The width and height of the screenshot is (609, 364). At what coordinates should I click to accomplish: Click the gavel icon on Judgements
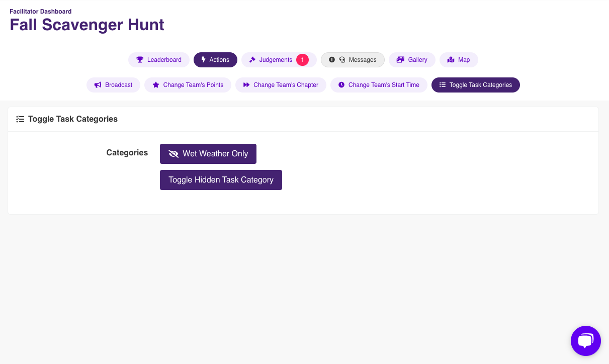[x=252, y=60]
